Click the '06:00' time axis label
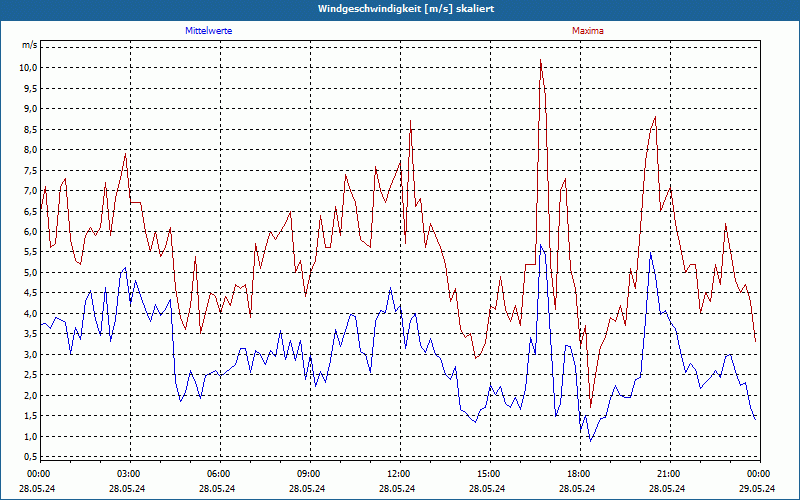The width and height of the screenshot is (800, 500). click(218, 474)
